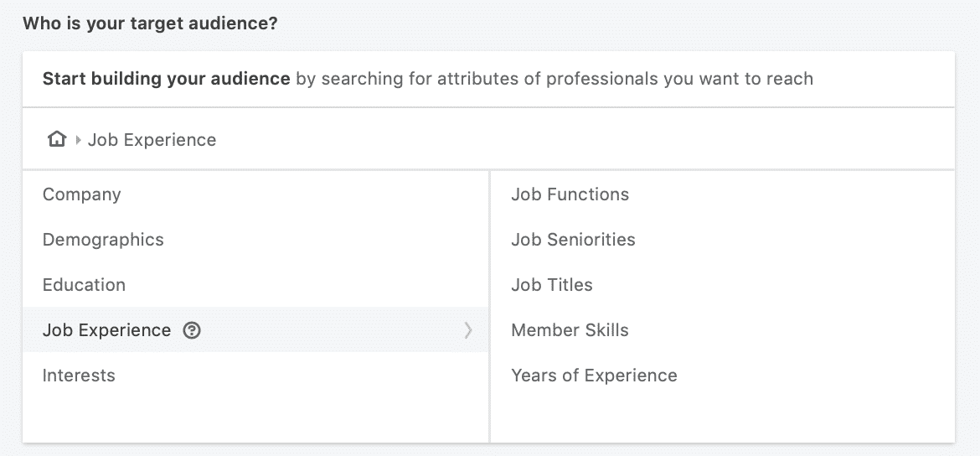Click the home icon in the breadcrumb
The width and height of the screenshot is (980, 456).
[x=57, y=139]
